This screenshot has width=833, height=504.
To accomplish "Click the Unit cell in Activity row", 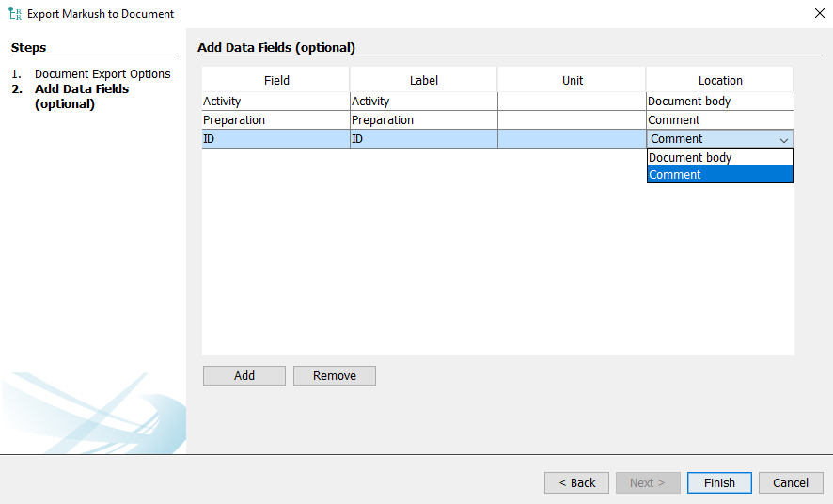I will tap(572, 102).
